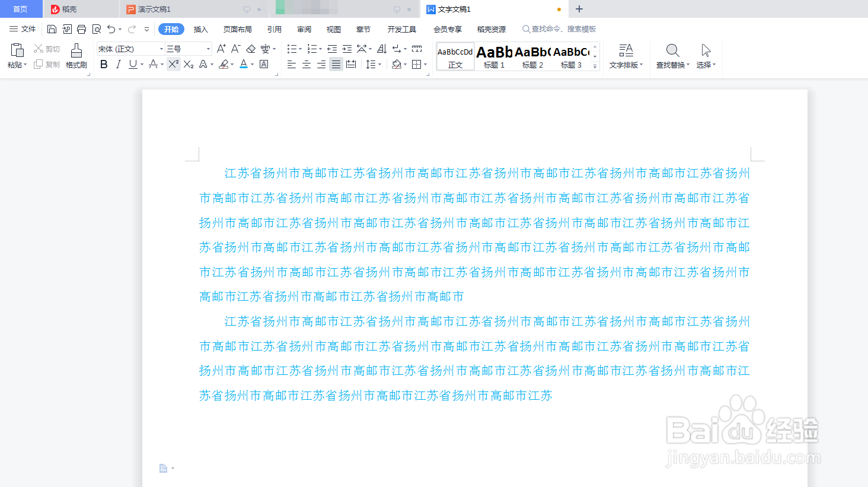
Task: Click the text highlight color pen
Action: pyautogui.click(x=224, y=64)
